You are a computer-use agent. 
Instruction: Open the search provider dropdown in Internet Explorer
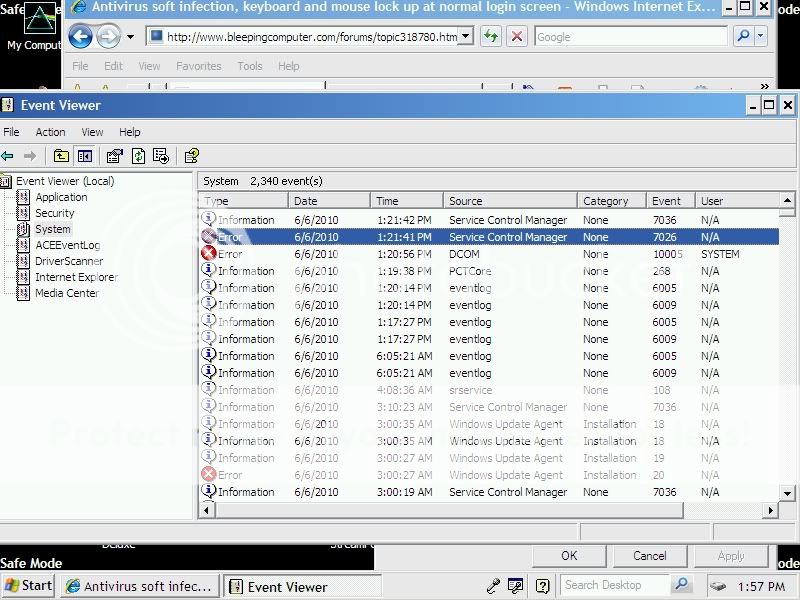[x=761, y=36]
